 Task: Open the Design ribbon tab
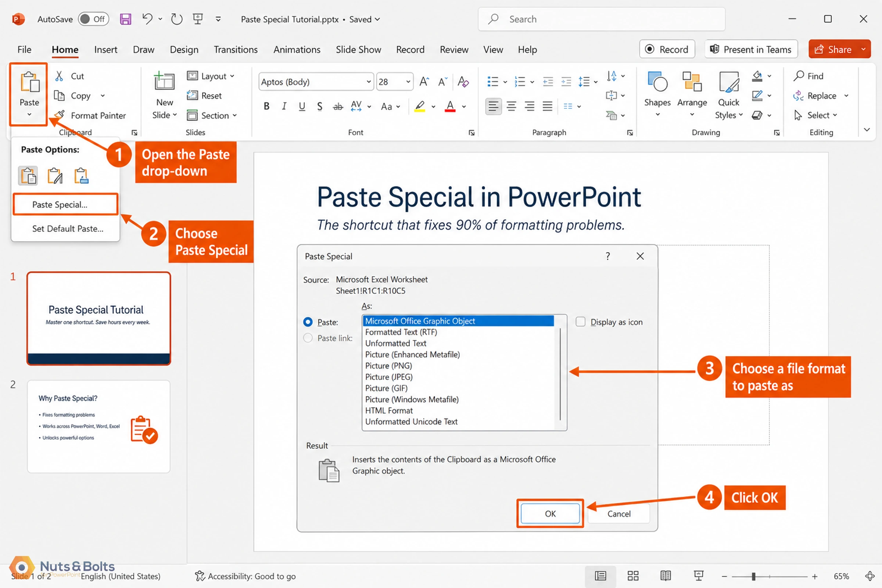(184, 50)
